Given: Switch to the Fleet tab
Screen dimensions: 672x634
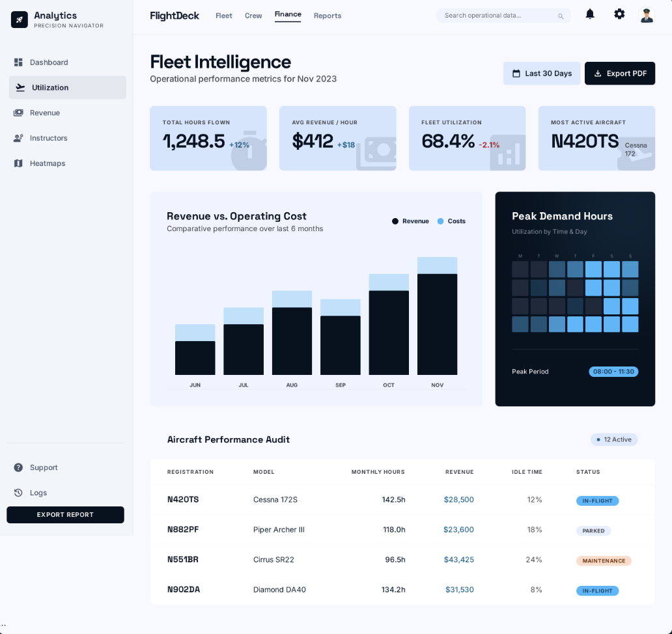Looking at the screenshot, I should (x=224, y=16).
